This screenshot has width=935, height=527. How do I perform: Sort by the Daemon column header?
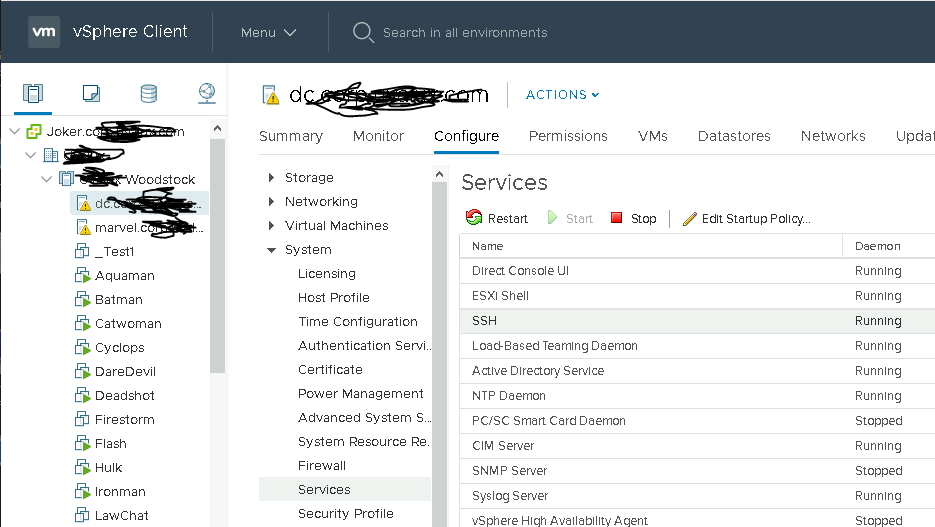coord(888,246)
